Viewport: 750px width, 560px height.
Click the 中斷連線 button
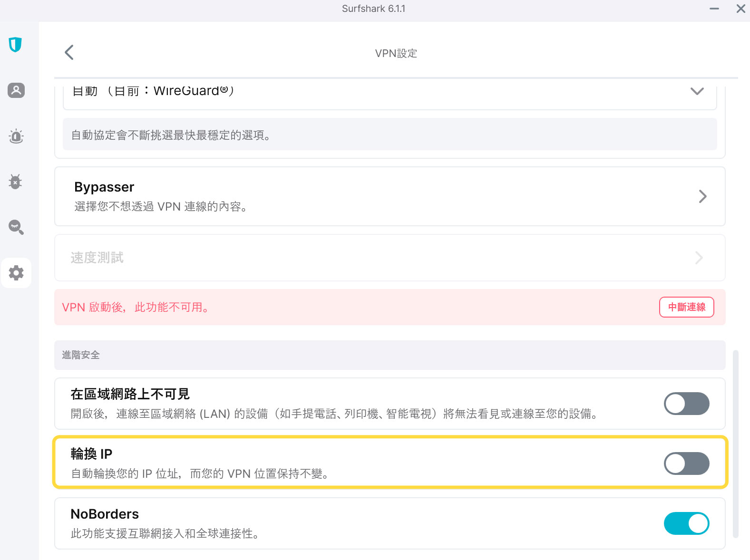click(x=686, y=307)
